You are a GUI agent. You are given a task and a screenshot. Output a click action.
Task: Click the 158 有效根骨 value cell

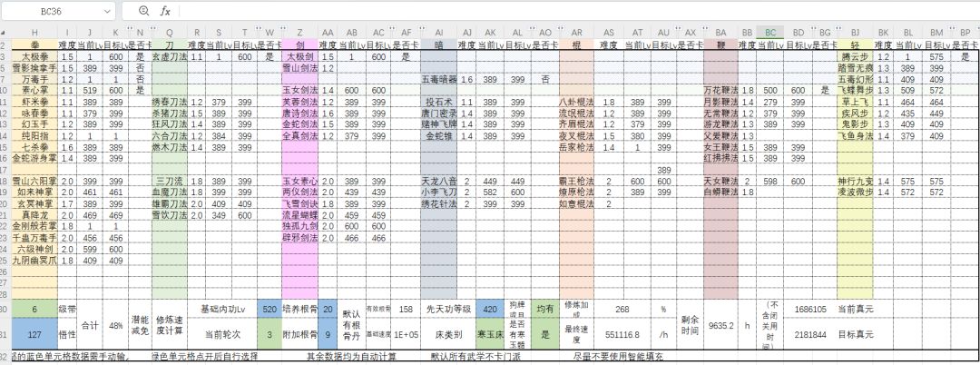(x=407, y=309)
